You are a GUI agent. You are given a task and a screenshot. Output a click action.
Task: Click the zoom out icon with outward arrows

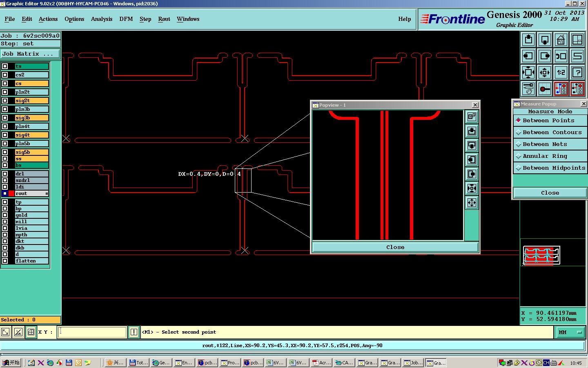coord(545,72)
